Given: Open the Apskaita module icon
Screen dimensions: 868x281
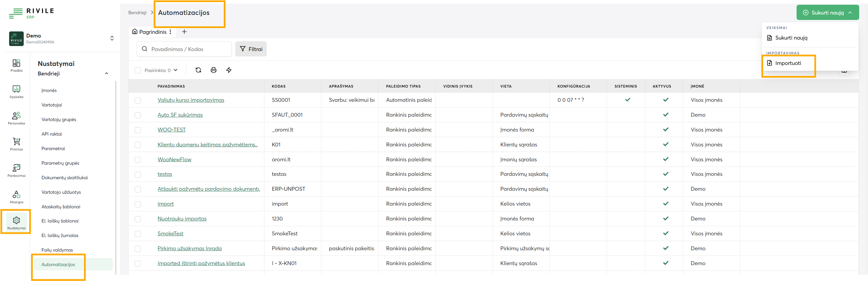Looking at the screenshot, I should 16,92.
